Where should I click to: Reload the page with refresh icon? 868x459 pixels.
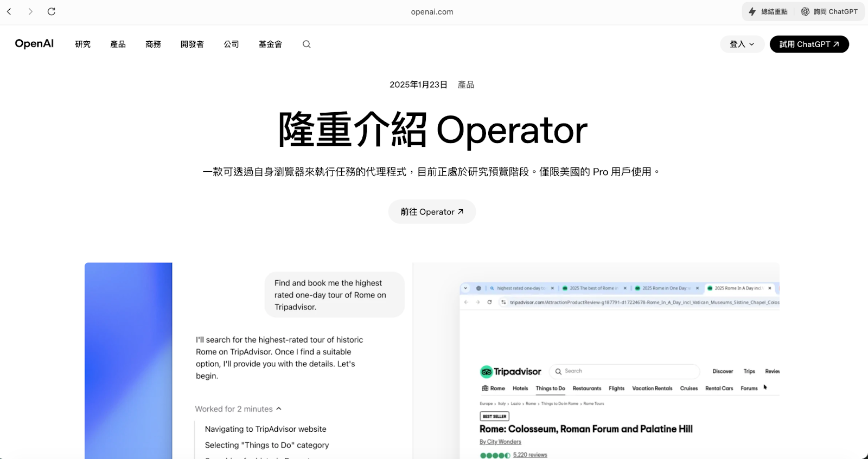tap(52, 11)
